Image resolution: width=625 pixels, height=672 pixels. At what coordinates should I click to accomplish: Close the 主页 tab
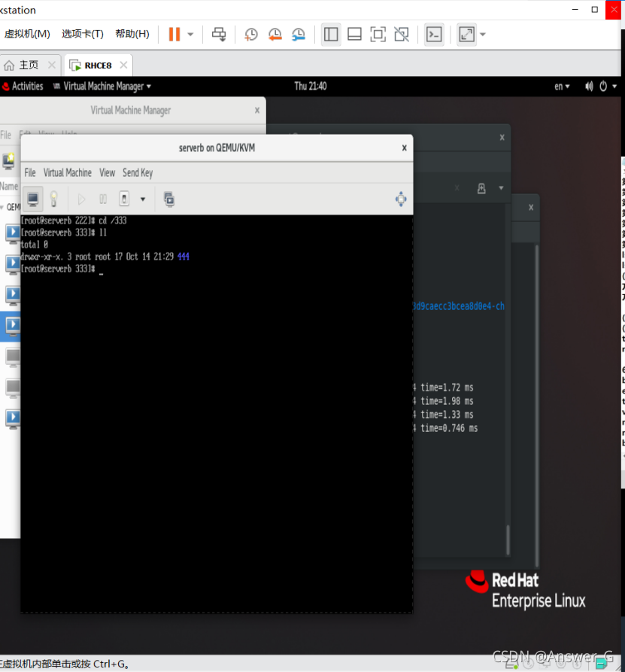pyautogui.click(x=52, y=65)
